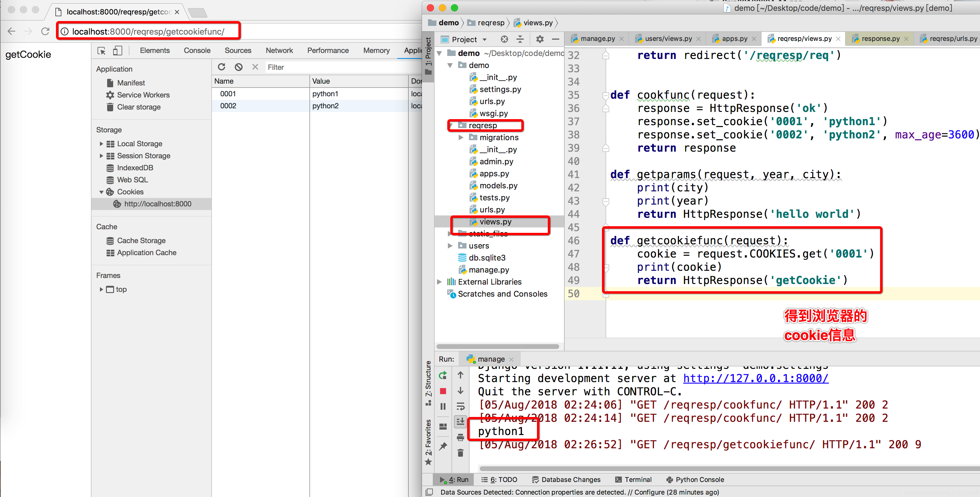Viewport: 980px width, 497px height.
Task: Switch to the Sources tab
Action: [x=238, y=51]
